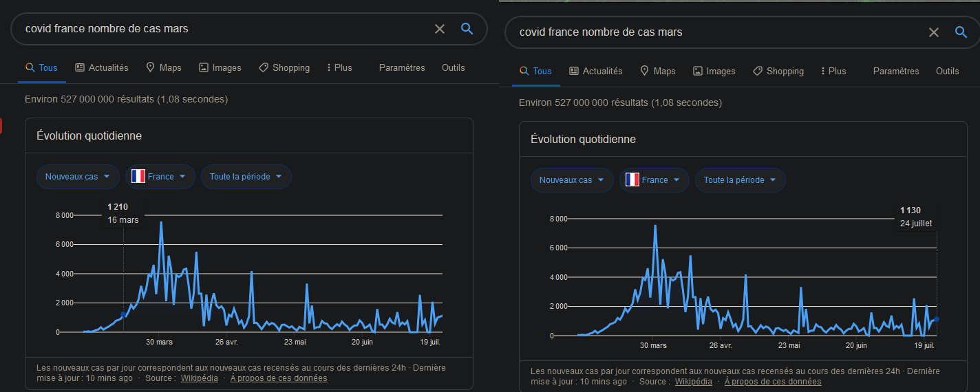Screen dimensions: 980x392
Task: Open the France country dropdown in the left window
Action: pyautogui.click(x=160, y=176)
